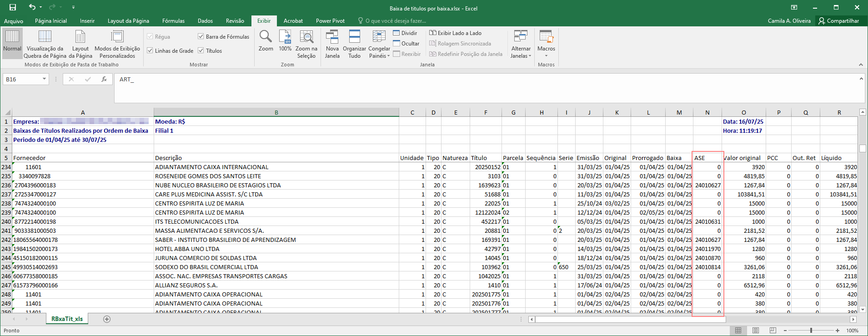Click cell ALLIANZ SEGUROS S.A.

click(x=276, y=285)
